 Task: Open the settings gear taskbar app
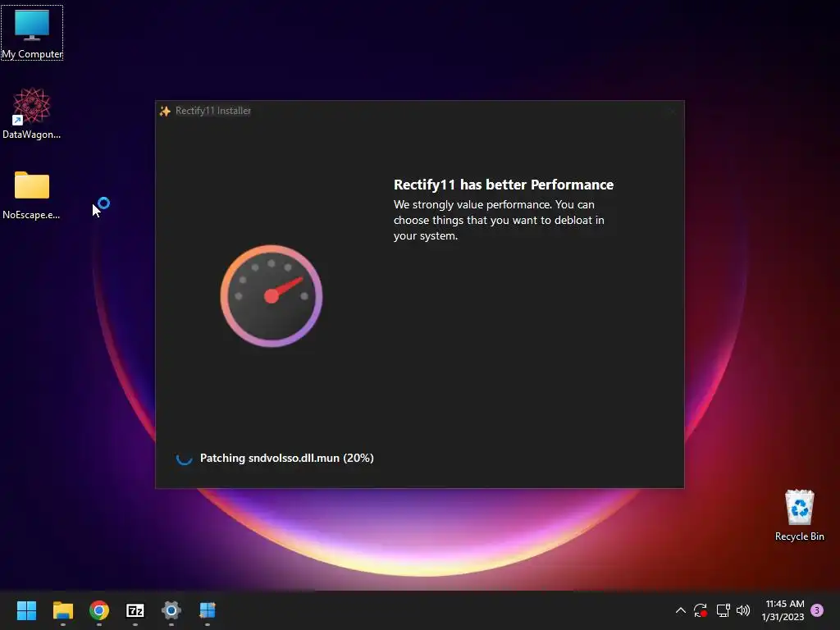pos(171,610)
